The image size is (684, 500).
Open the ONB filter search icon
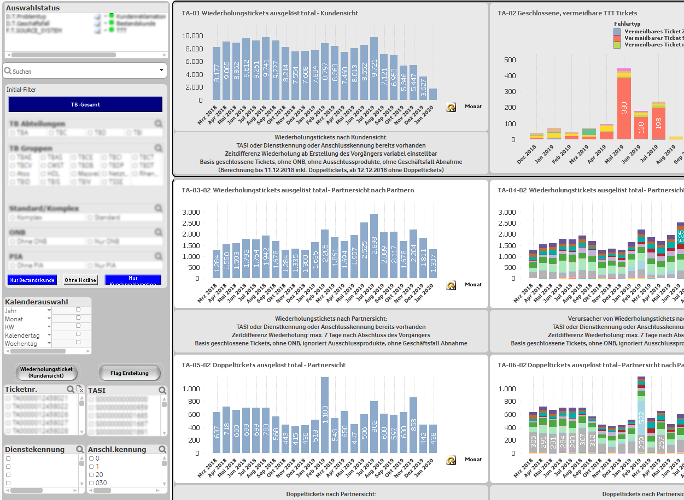click(158, 233)
